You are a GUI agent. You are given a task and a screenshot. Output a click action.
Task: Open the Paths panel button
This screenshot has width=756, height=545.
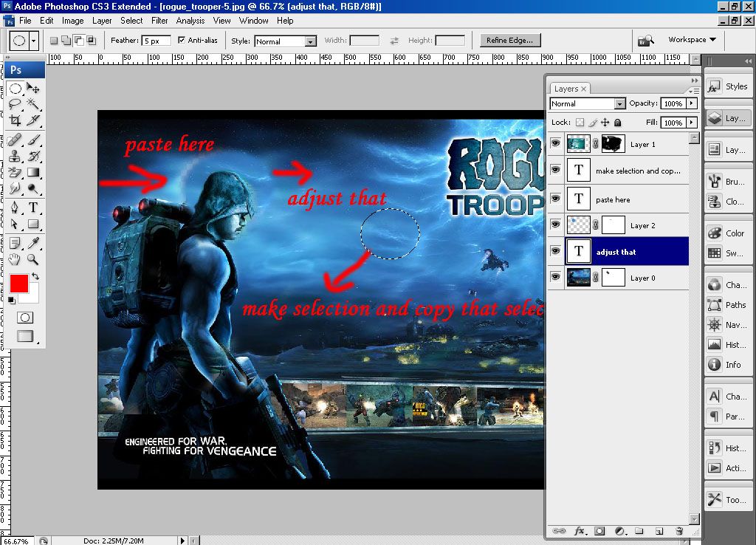pyautogui.click(x=728, y=305)
